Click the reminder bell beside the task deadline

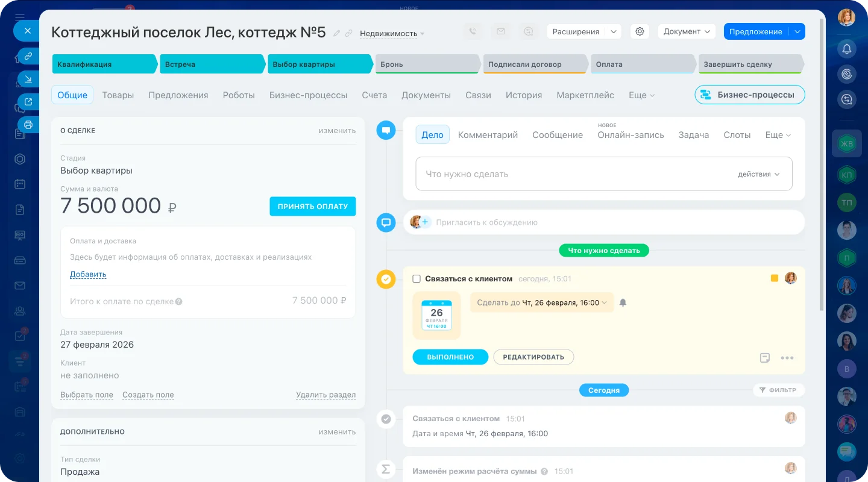623,302
